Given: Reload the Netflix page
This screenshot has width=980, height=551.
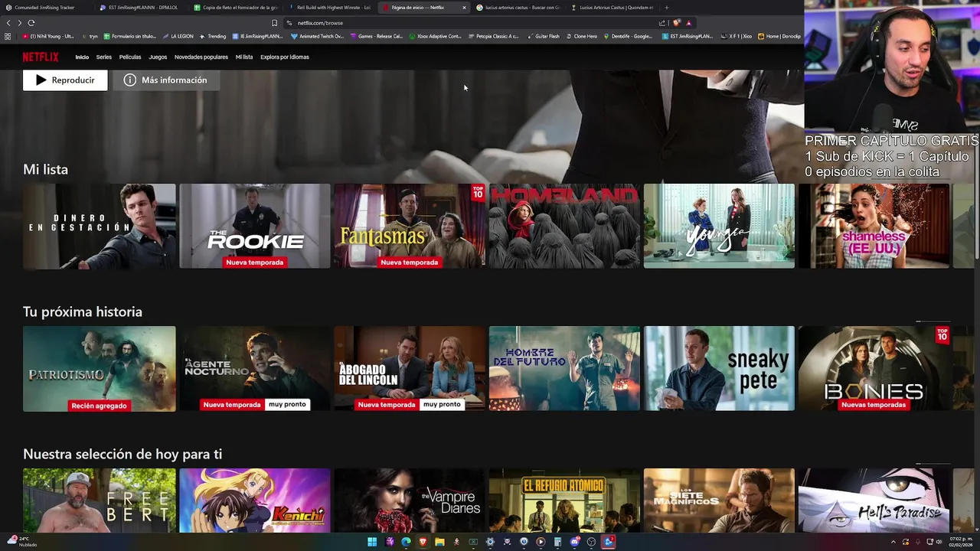Looking at the screenshot, I should click(31, 23).
